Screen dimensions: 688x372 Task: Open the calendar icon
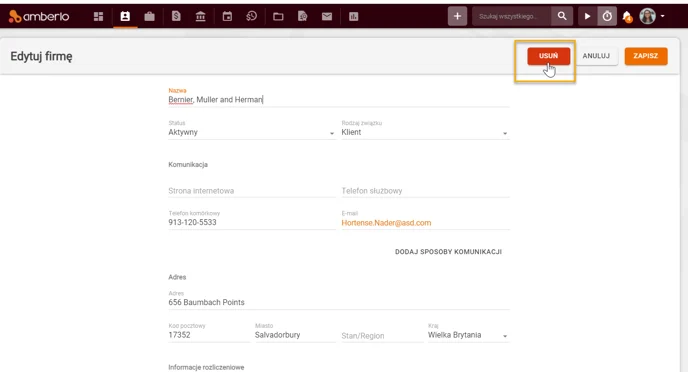(227, 16)
